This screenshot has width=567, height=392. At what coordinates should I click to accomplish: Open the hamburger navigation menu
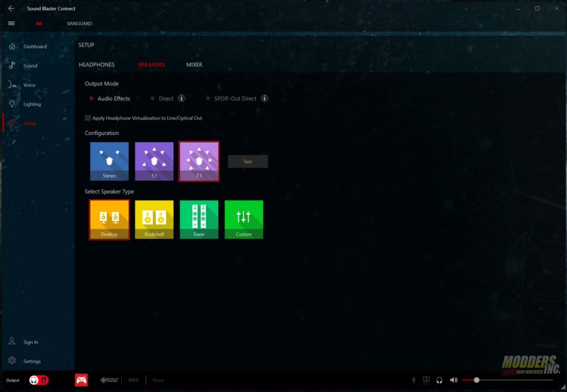coord(11,23)
